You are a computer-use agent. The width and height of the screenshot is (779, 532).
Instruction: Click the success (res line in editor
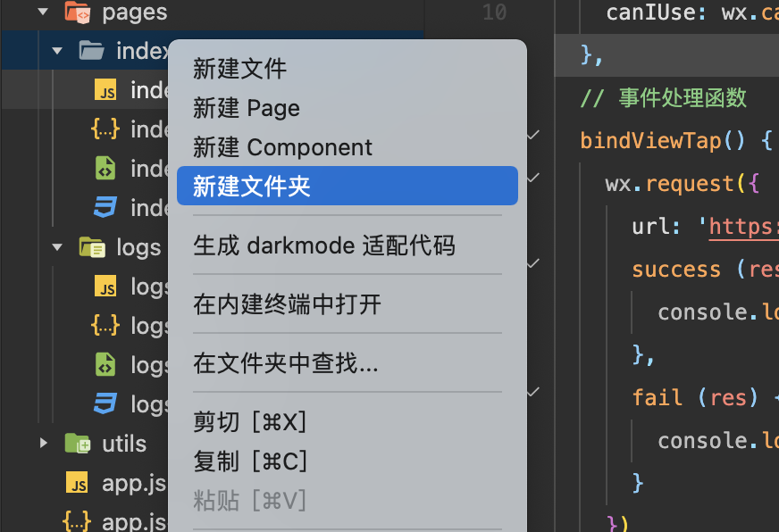click(705, 270)
